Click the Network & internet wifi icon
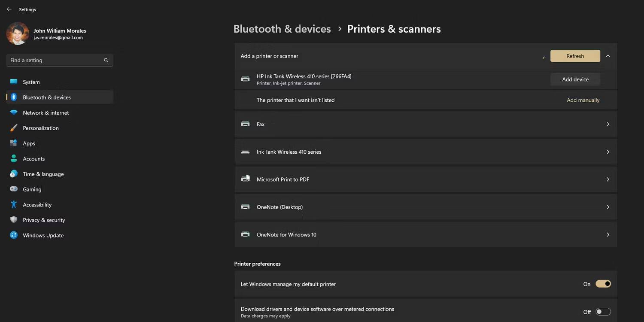644x322 pixels. pyautogui.click(x=14, y=112)
